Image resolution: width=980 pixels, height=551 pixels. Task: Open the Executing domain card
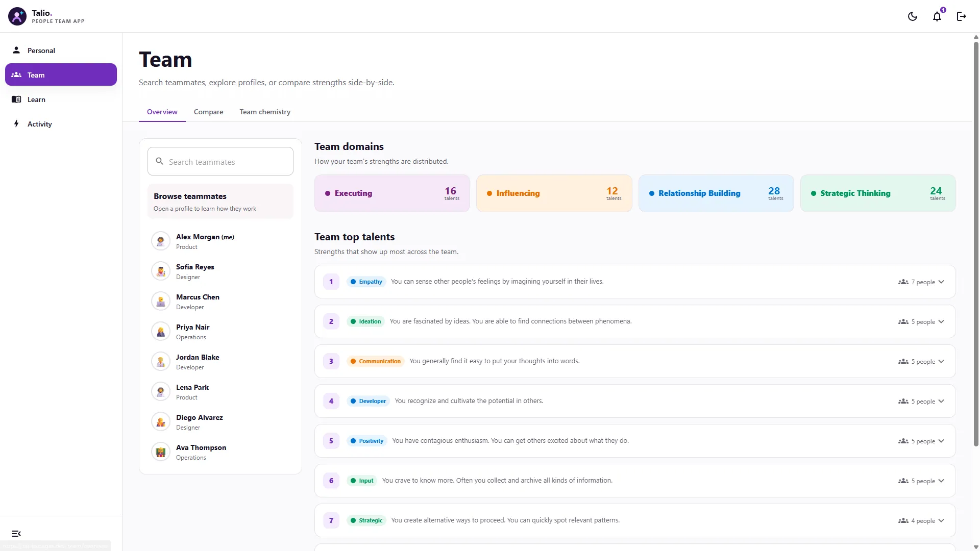(x=392, y=193)
